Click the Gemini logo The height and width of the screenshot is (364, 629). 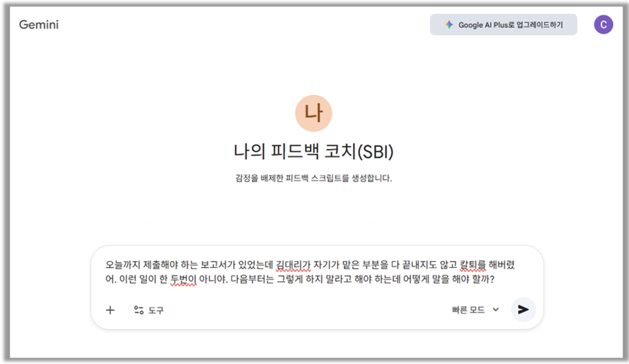39,25
